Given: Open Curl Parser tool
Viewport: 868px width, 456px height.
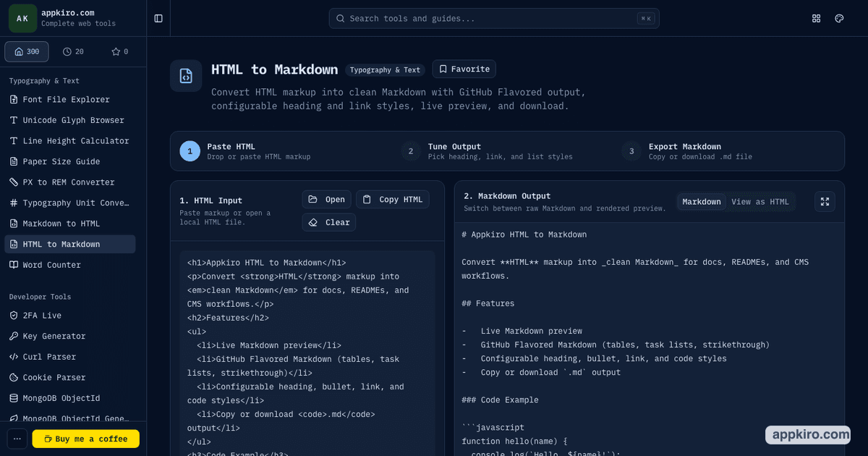Looking at the screenshot, I should [x=69, y=357].
